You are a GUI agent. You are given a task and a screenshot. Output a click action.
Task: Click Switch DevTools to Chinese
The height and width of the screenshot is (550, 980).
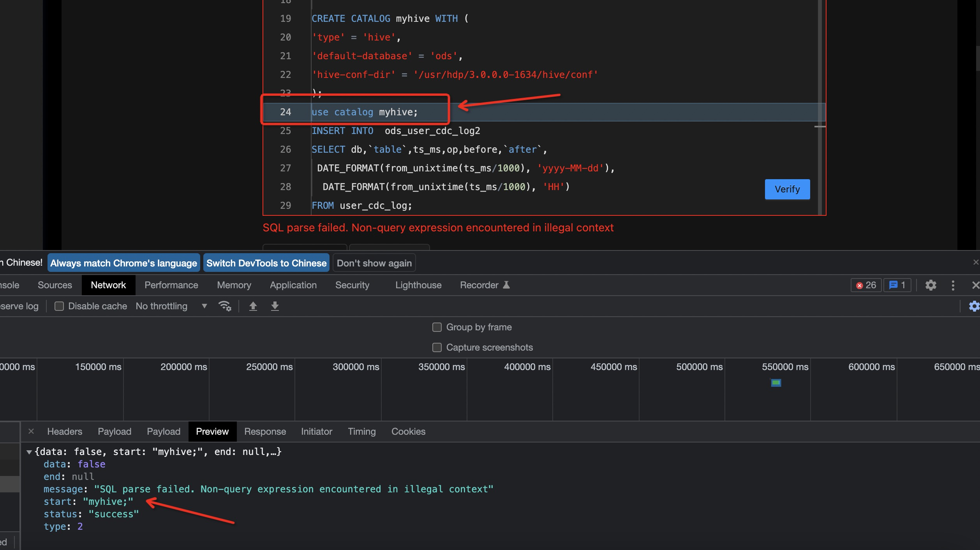click(266, 263)
